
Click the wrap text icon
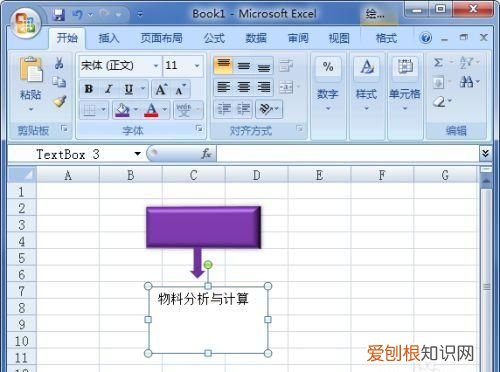(x=286, y=66)
